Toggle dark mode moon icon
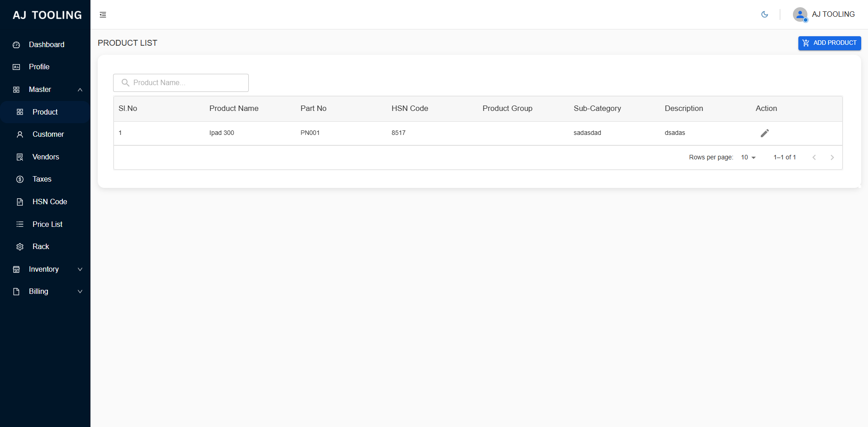The image size is (868, 427). pos(764,14)
